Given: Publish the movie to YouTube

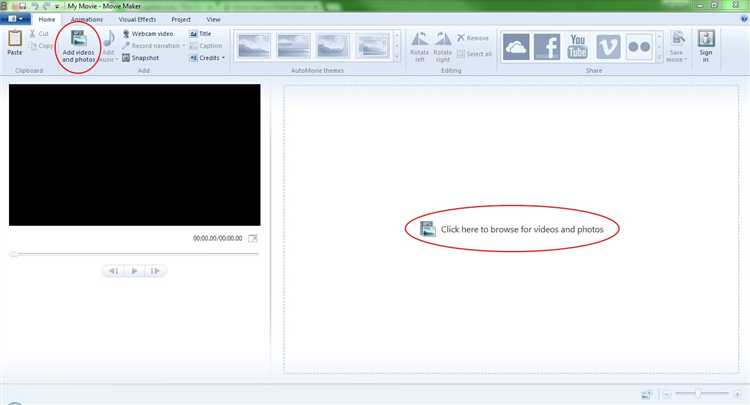Looking at the screenshot, I should pos(577,47).
